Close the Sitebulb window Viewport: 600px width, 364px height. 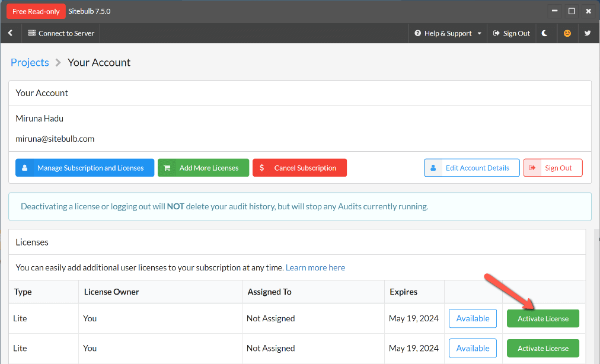pyautogui.click(x=589, y=11)
